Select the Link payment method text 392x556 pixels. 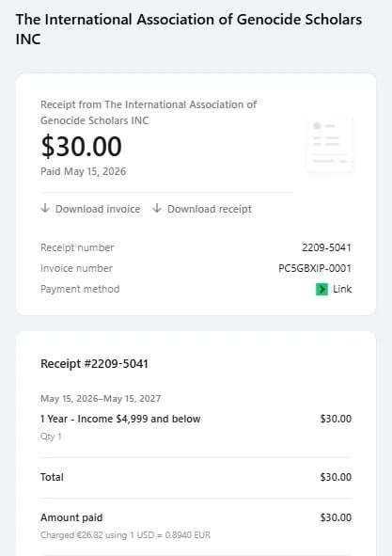(x=342, y=289)
